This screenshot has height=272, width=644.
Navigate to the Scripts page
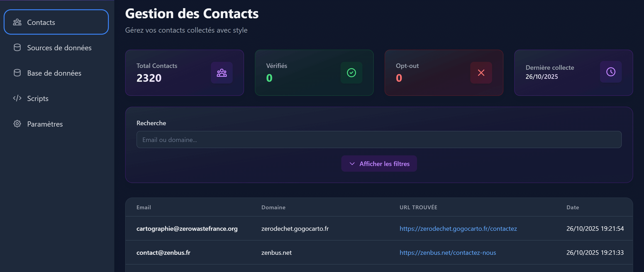(56, 98)
